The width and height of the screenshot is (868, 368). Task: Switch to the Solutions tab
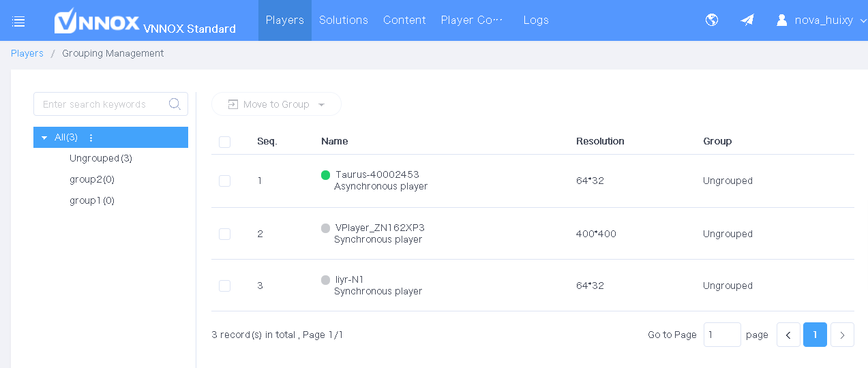tap(343, 20)
